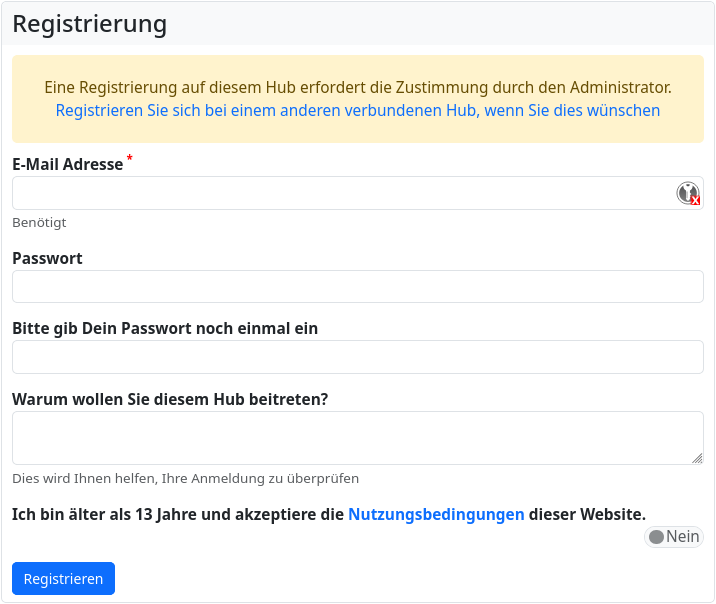This screenshot has width=716, height=604.
Task: Click the administrator approval notice text
Action: [x=357, y=87]
